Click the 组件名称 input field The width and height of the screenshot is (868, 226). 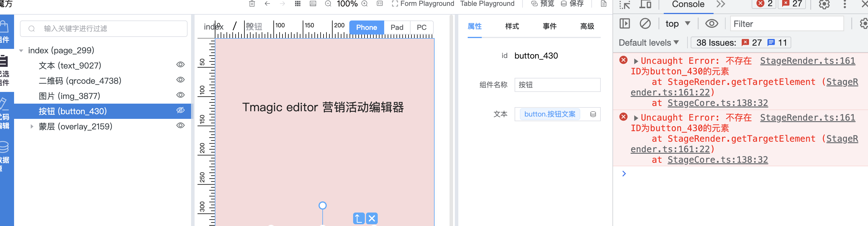tap(557, 85)
